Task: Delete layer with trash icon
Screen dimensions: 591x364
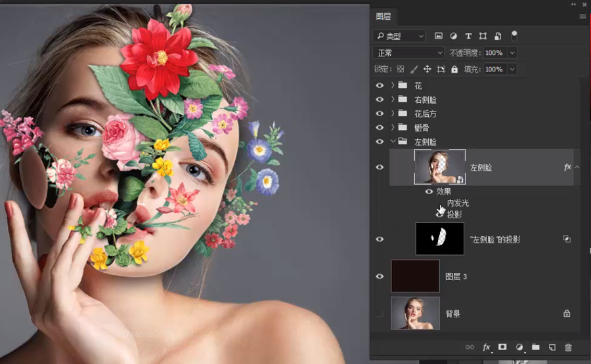Action: (569, 347)
